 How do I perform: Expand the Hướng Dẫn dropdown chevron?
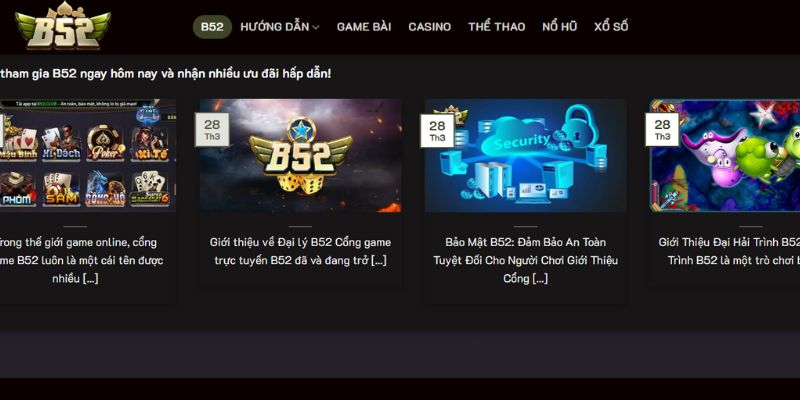[316, 28]
